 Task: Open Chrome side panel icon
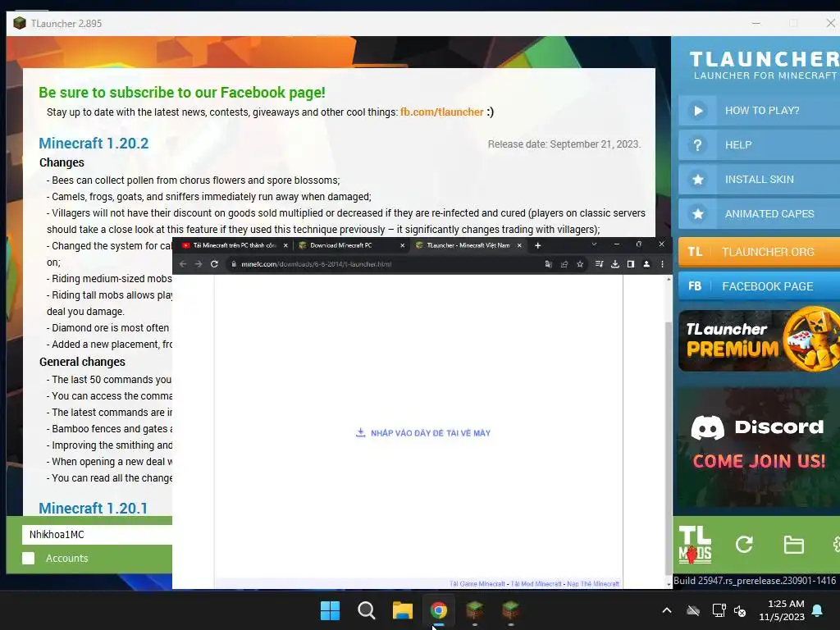coord(631,264)
